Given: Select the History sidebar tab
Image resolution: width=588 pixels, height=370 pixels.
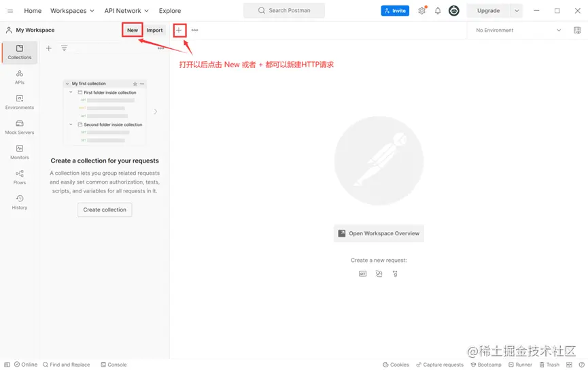Looking at the screenshot, I should [x=20, y=202].
